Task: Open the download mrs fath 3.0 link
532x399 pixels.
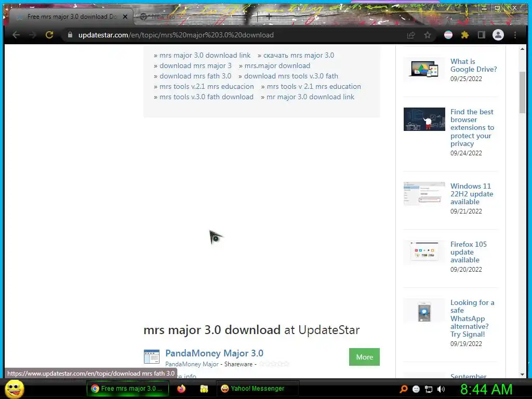Action: pos(195,76)
